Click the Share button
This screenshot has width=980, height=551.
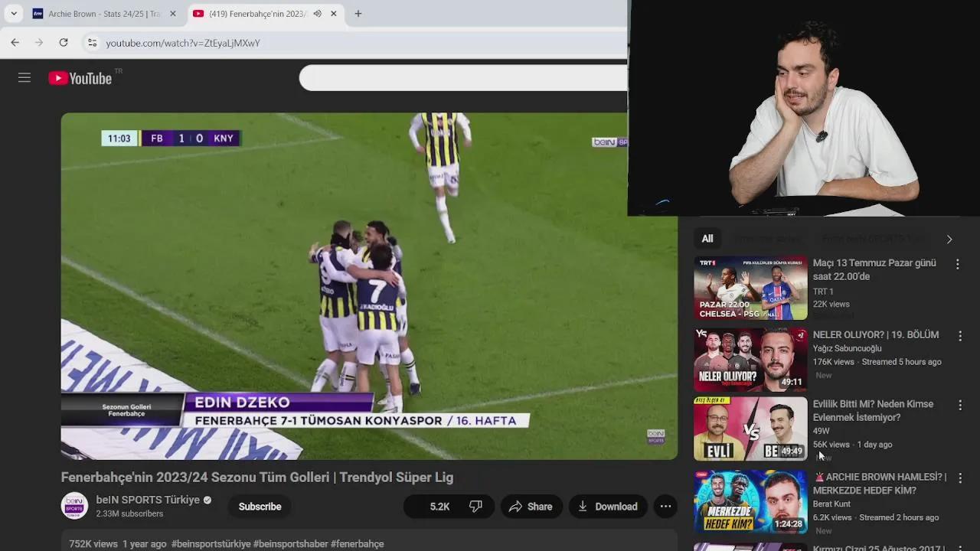(x=531, y=507)
